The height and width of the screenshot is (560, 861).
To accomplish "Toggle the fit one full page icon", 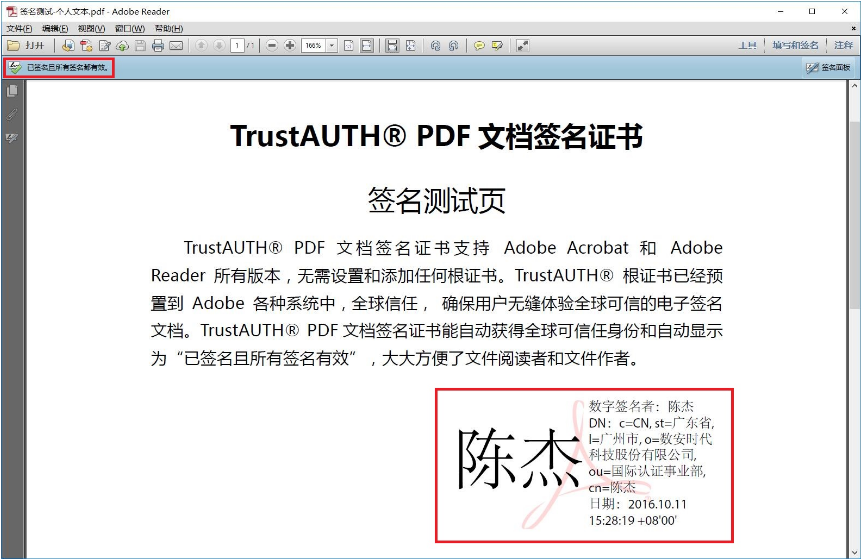I will [411, 46].
